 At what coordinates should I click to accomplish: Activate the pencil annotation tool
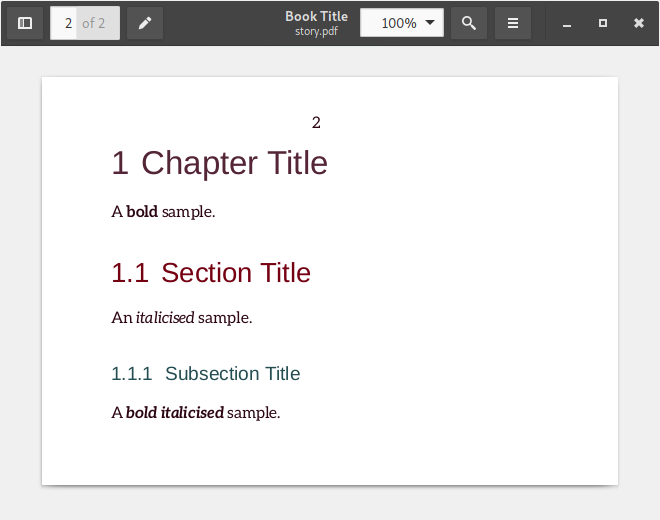coord(145,23)
